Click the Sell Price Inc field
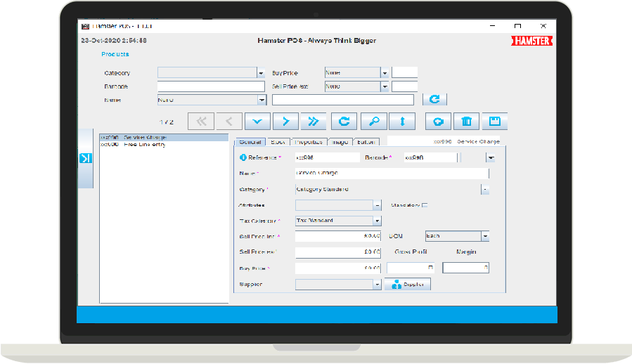Viewport: 632px width, 364px height. pyautogui.click(x=337, y=236)
